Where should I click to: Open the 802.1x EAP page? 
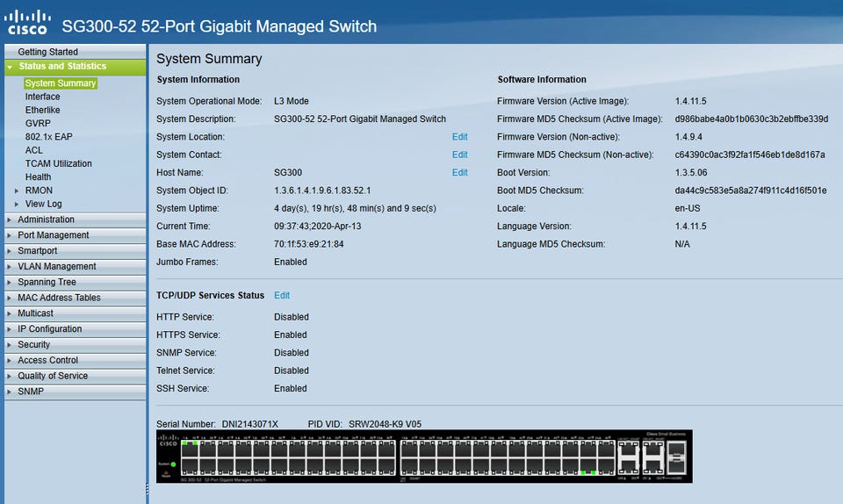pyautogui.click(x=48, y=137)
